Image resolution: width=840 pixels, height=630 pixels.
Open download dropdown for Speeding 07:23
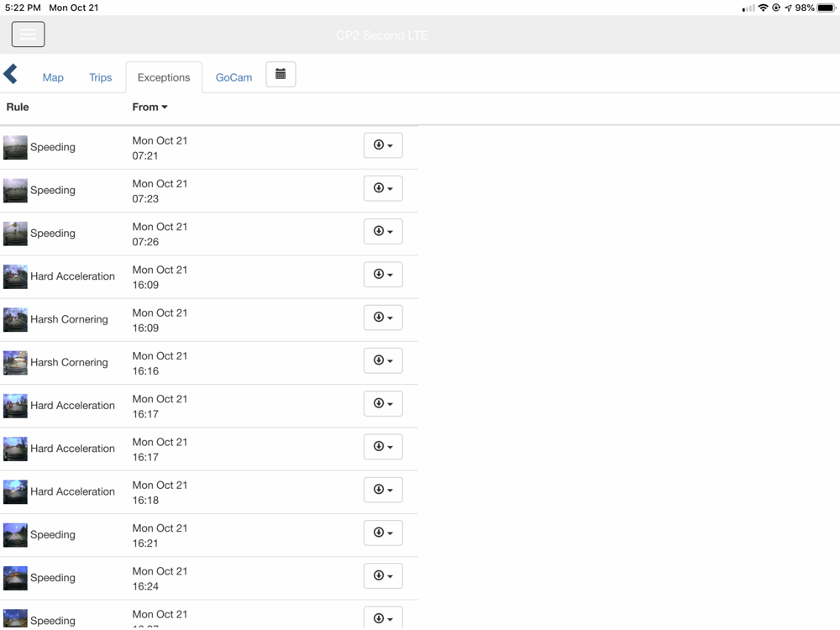pos(383,188)
